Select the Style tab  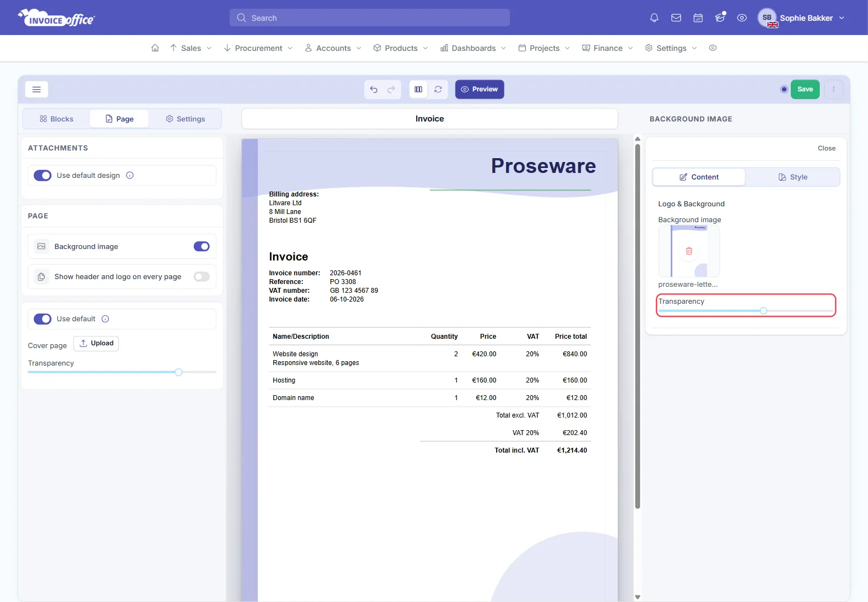coord(792,177)
